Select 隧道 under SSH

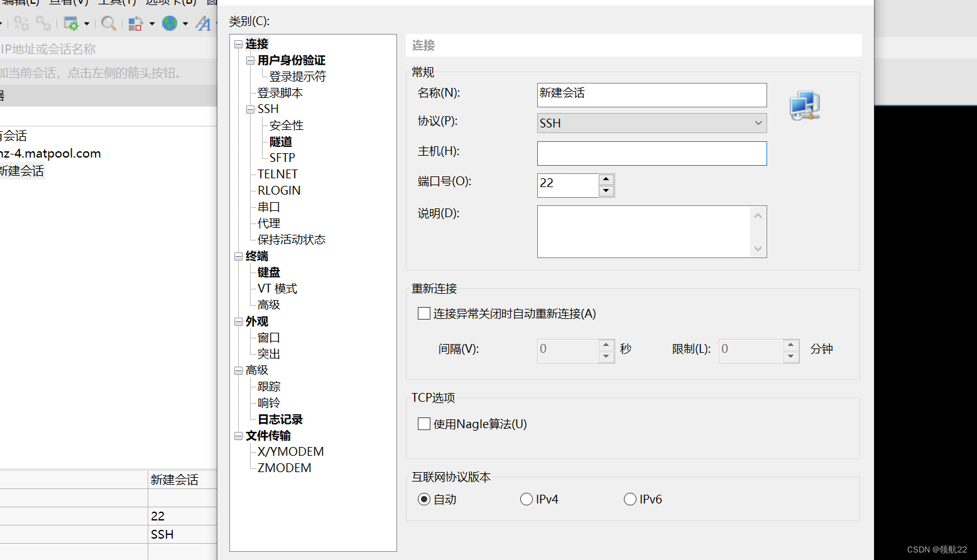(281, 142)
